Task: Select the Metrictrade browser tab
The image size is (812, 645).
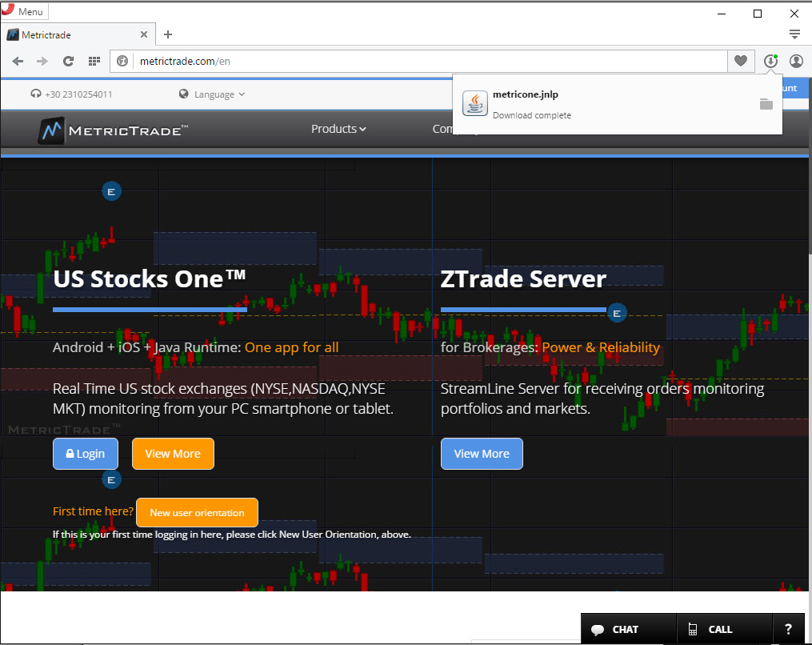Action: 78,34
